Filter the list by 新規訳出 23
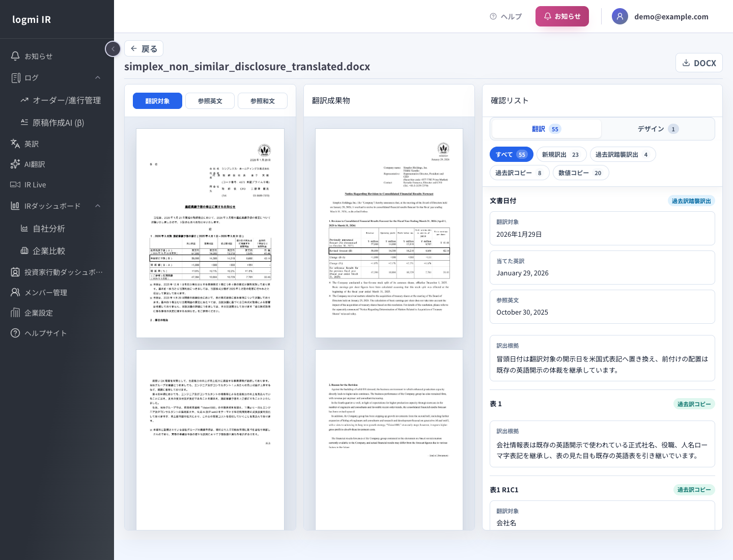This screenshot has width=733, height=560. point(561,154)
